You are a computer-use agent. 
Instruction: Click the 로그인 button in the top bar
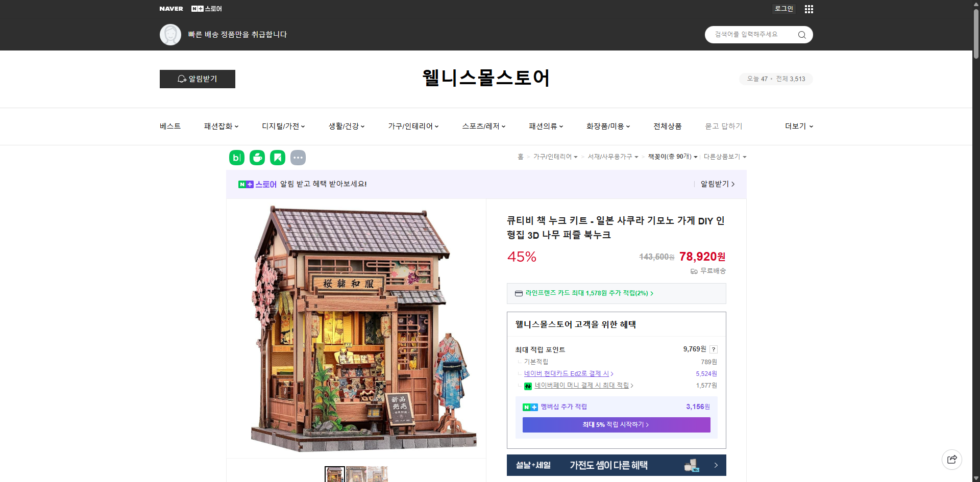tap(783, 9)
